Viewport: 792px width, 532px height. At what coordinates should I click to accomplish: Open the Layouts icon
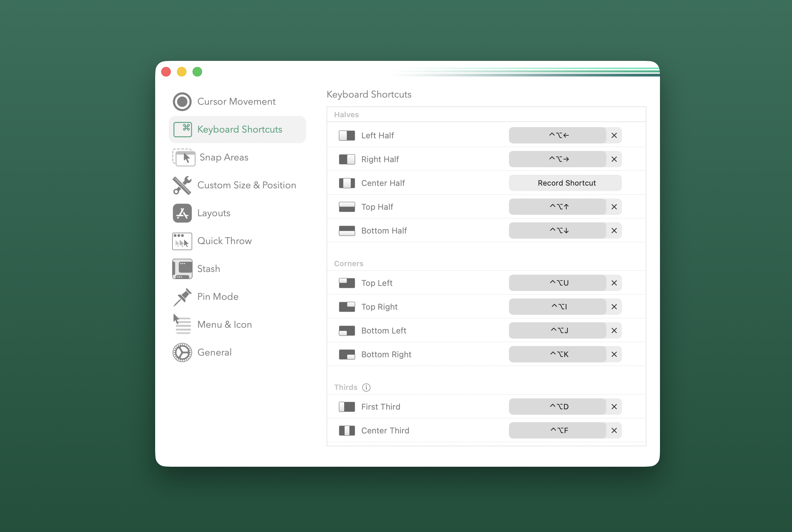182,213
